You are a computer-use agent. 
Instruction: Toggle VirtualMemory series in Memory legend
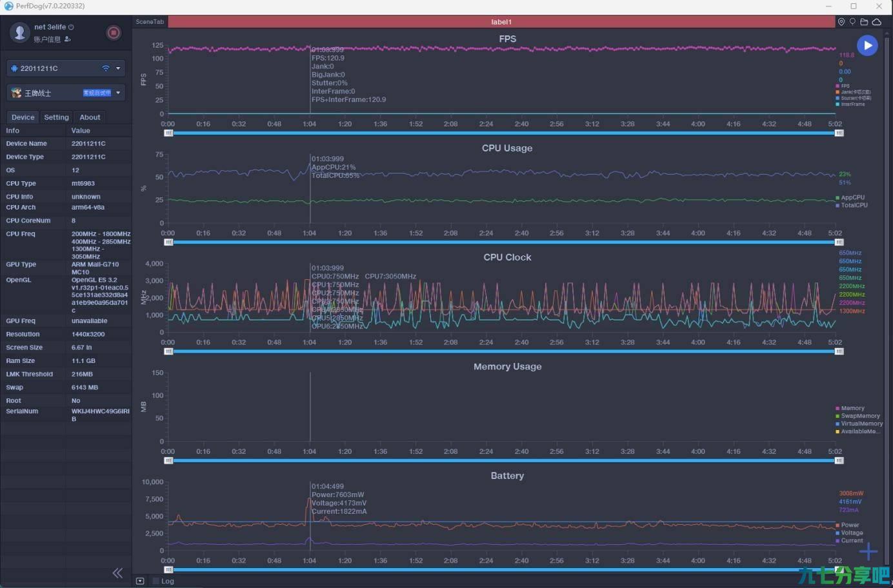[859, 424]
